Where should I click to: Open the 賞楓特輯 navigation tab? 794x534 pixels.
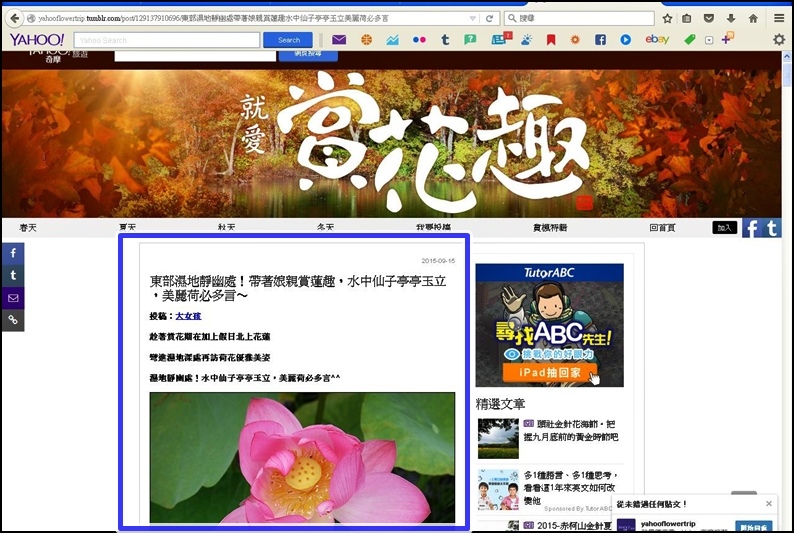coord(550,228)
